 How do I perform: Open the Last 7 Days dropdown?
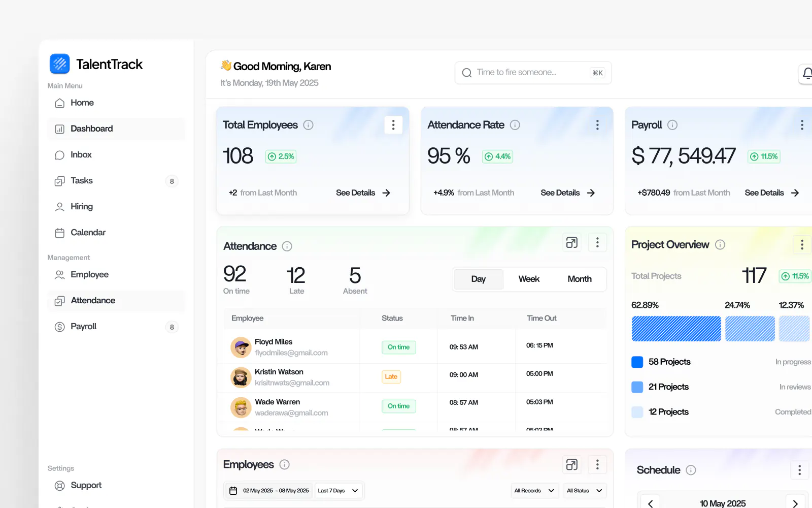tap(338, 491)
